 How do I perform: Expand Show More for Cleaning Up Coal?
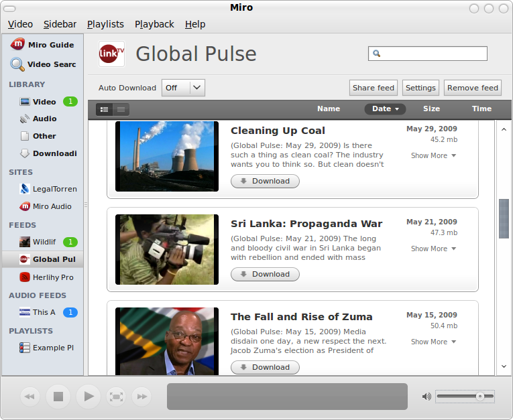tap(433, 155)
